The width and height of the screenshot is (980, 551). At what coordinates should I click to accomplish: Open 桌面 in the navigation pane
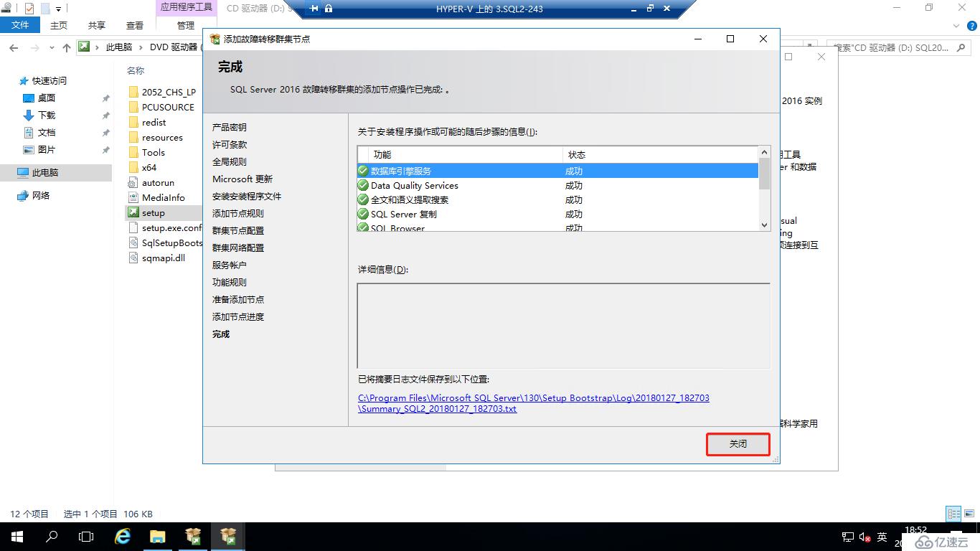[47, 98]
